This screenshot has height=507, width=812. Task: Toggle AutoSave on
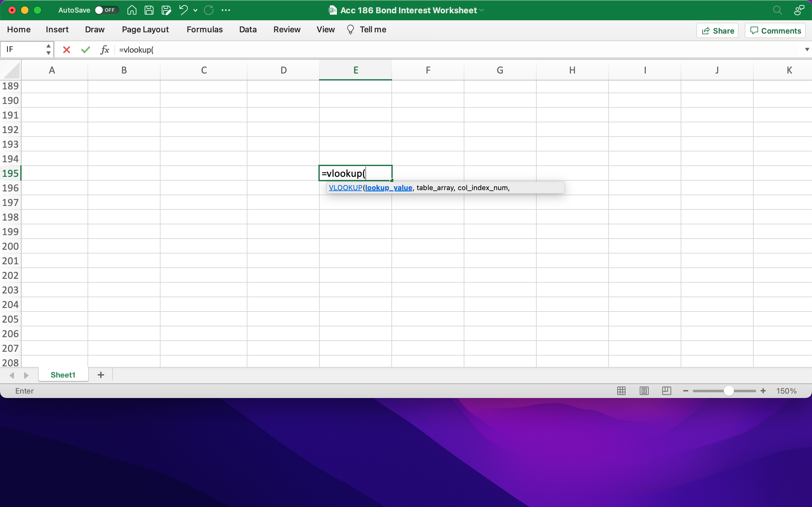click(x=106, y=10)
